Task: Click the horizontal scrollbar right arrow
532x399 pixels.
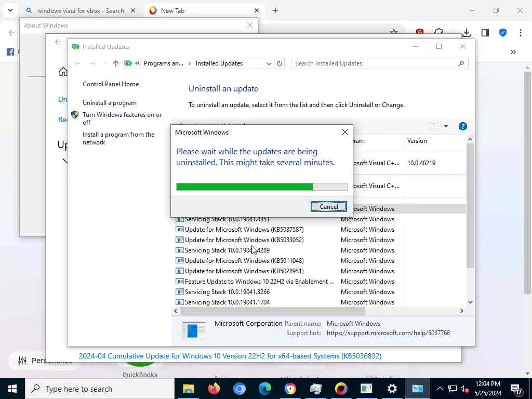Action: [461, 311]
